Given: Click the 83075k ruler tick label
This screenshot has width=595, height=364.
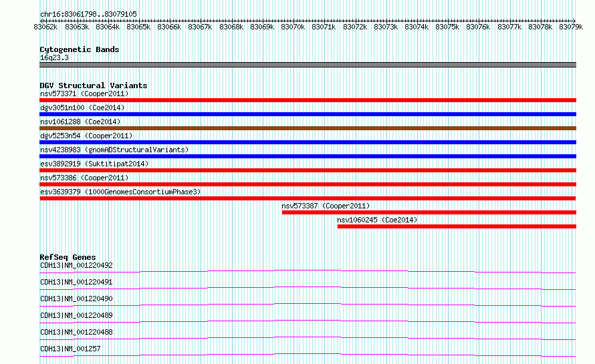Looking at the screenshot, I should [447, 27].
